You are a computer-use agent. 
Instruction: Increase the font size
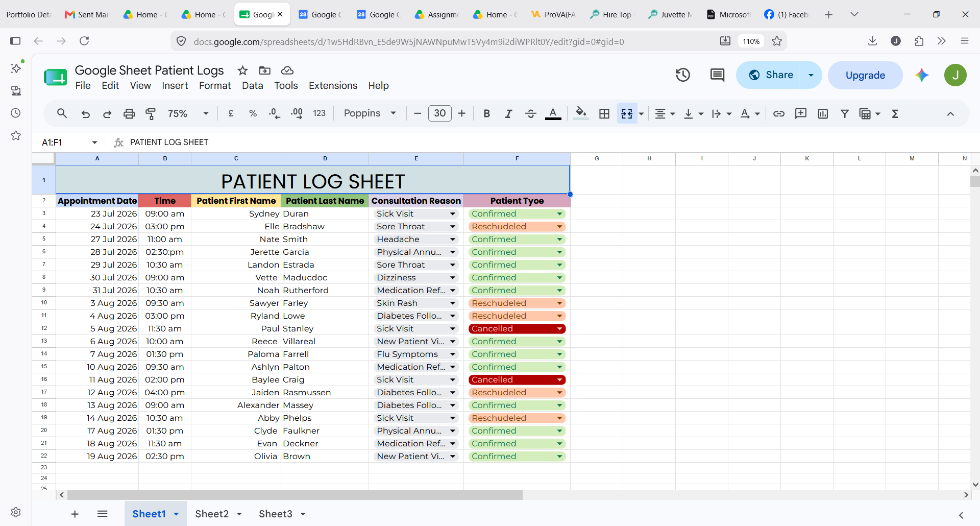(462, 113)
